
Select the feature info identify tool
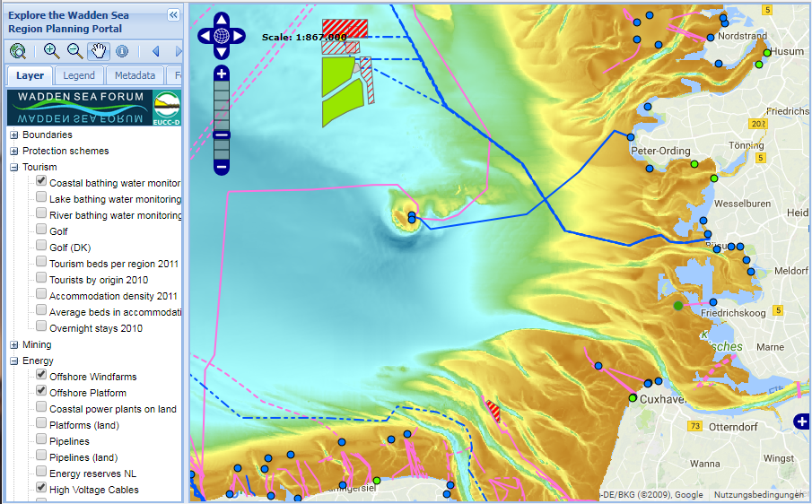coord(121,51)
